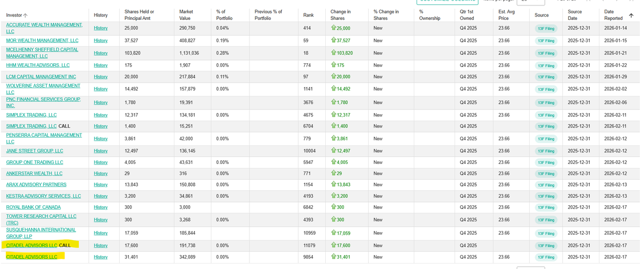Open Tower Research Capital LLC (TRC) link
Viewport: 644px width, 269px height.
click(x=41, y=219)
